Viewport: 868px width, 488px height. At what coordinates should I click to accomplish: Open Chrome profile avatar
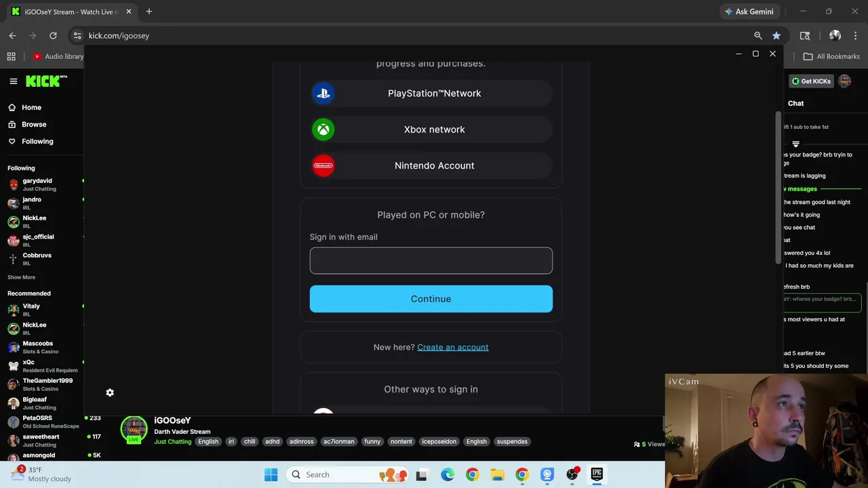[835, 35]
